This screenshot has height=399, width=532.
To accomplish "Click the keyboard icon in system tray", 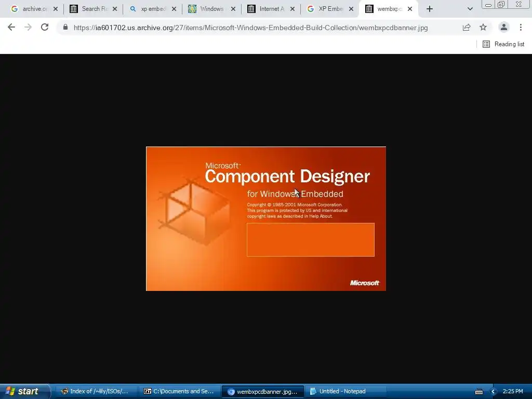I will click(478, 392).
